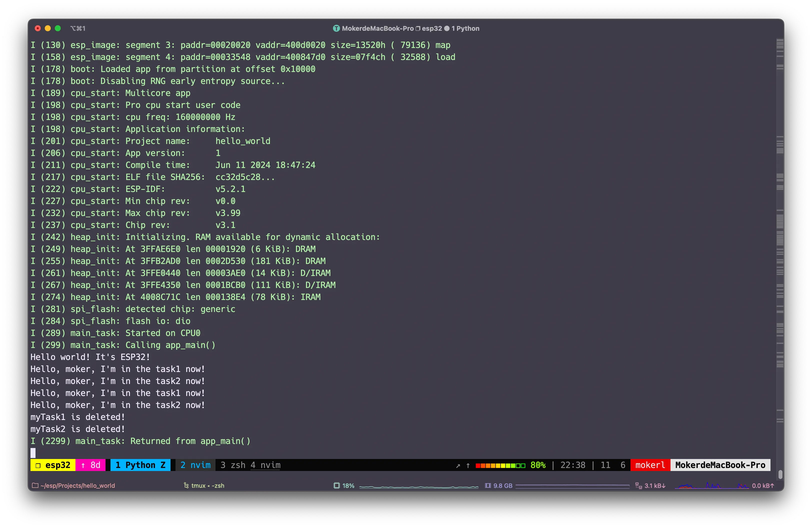Click the scrollbar thumb at bottom right
This screenshot has width=812, height=528.
780,474
